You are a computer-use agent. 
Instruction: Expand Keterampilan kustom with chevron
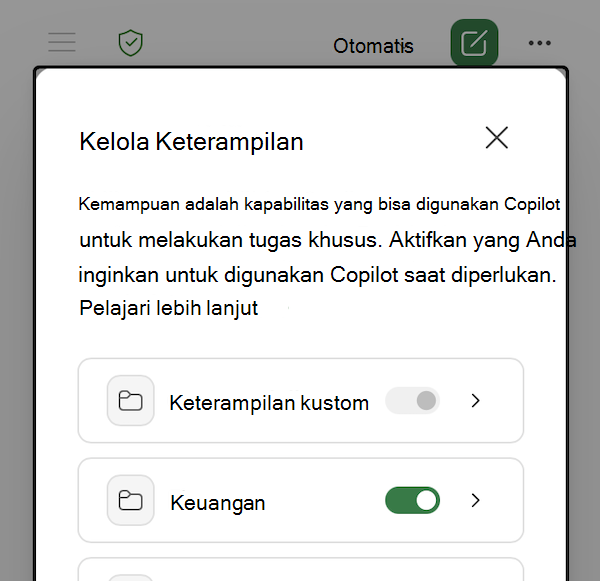476,400
